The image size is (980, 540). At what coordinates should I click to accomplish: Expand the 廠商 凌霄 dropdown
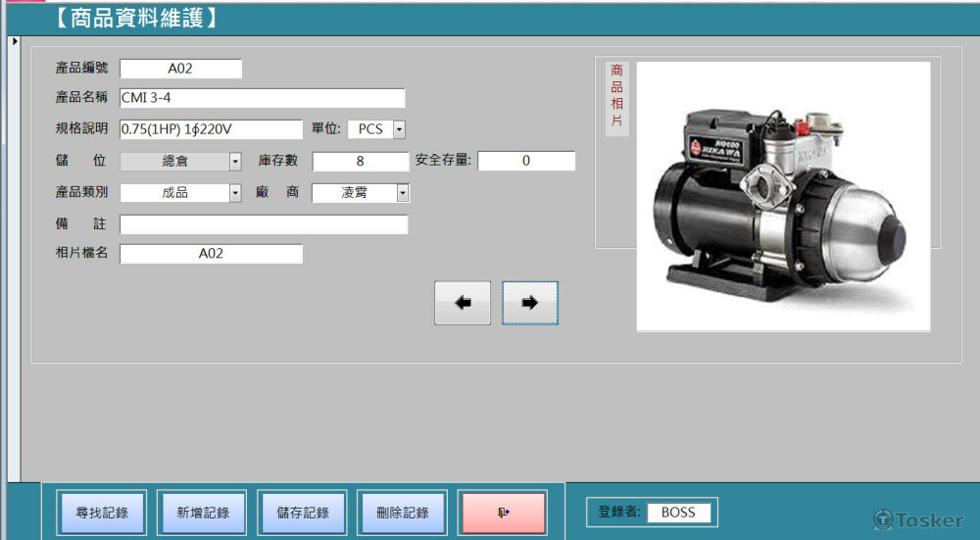click(x=403, y=193)
